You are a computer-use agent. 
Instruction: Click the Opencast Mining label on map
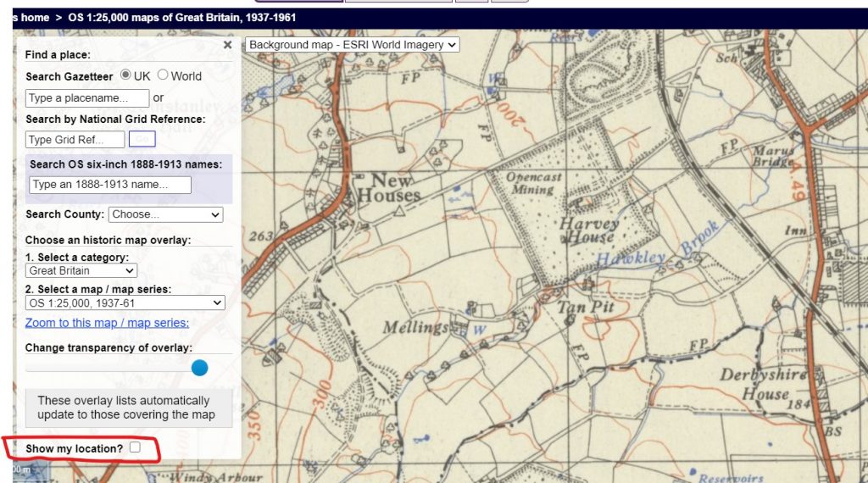click(534, 183)
